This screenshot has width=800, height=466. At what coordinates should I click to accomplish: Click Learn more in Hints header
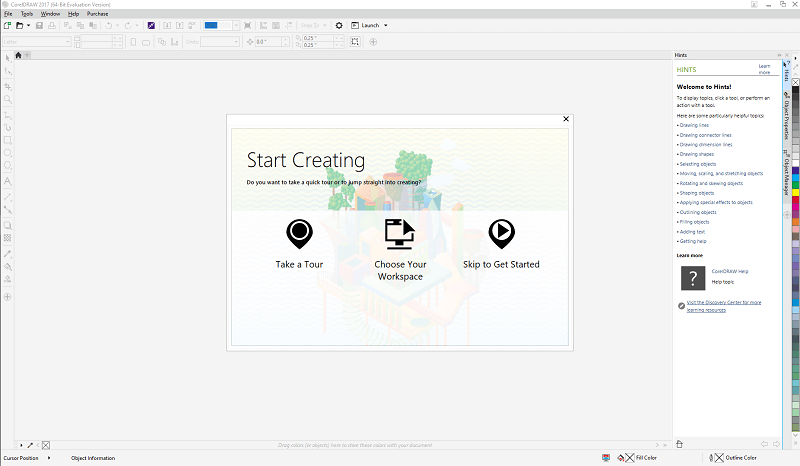click(764, 69)
